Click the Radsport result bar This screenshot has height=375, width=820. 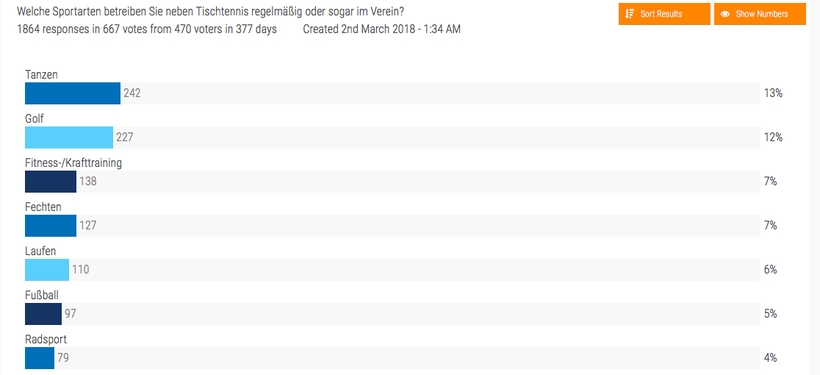(x=40, y=358)
